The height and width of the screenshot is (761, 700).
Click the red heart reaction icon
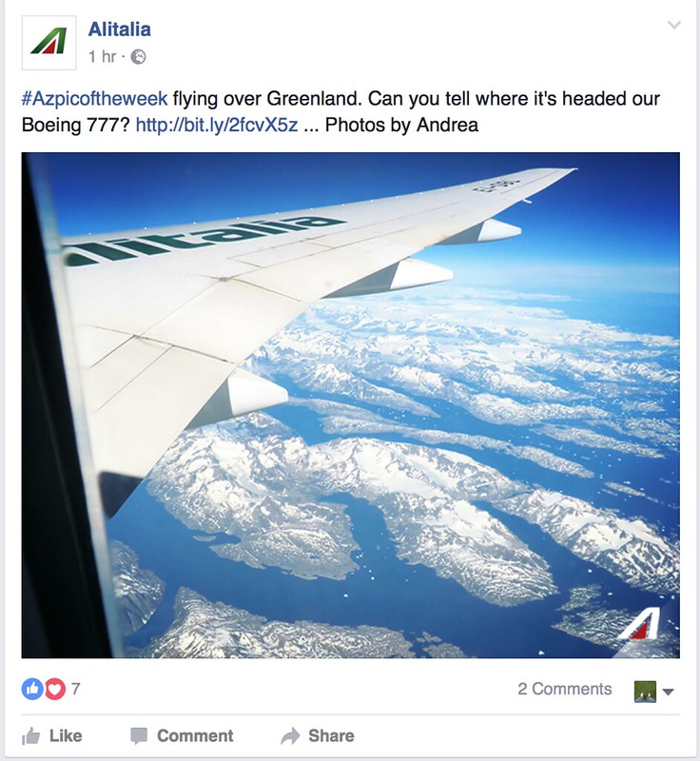(55, 689)
